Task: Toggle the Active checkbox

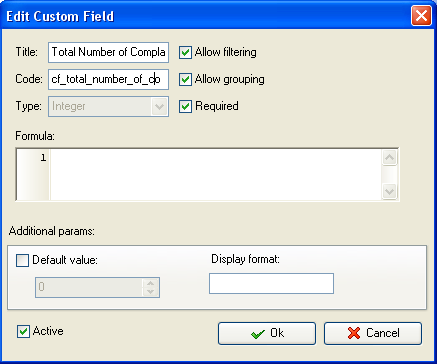Action: click(x=23, y=332)
